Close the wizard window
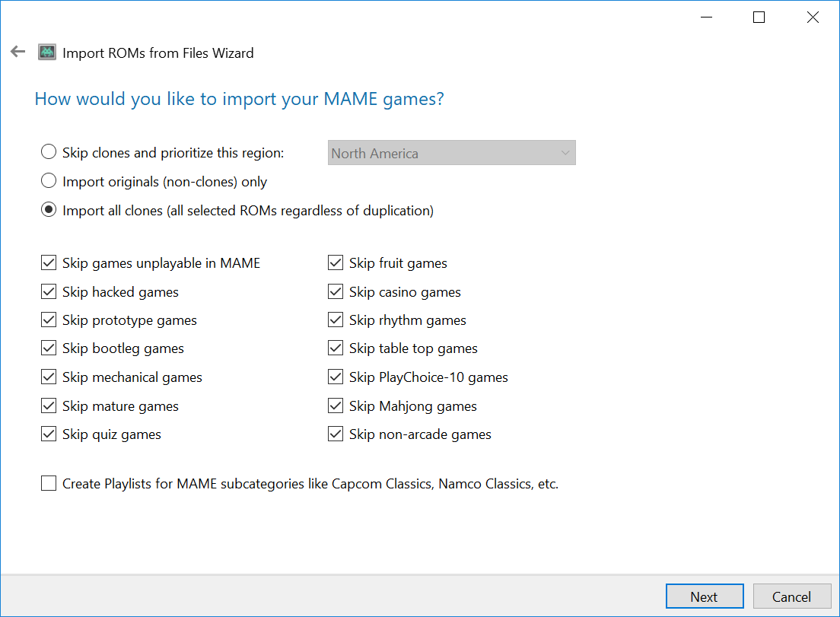Screen dimensions: 840x617 813,17
